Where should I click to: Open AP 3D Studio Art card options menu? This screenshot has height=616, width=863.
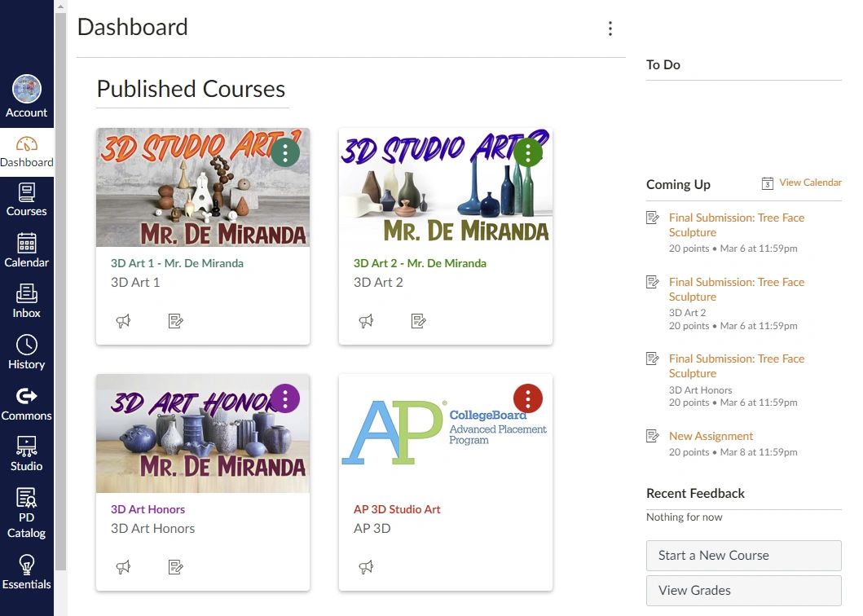pyautogui.click(x=528, y=398)
